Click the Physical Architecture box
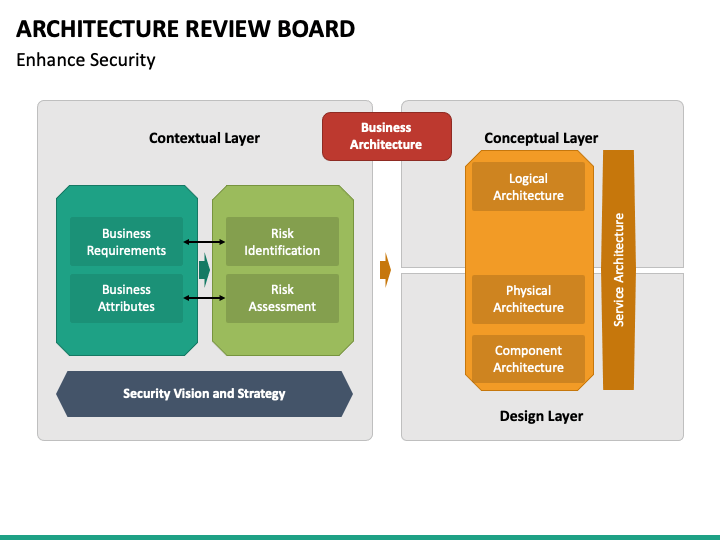This screenshot has height=540, width=720. click(x=529, y=299)
